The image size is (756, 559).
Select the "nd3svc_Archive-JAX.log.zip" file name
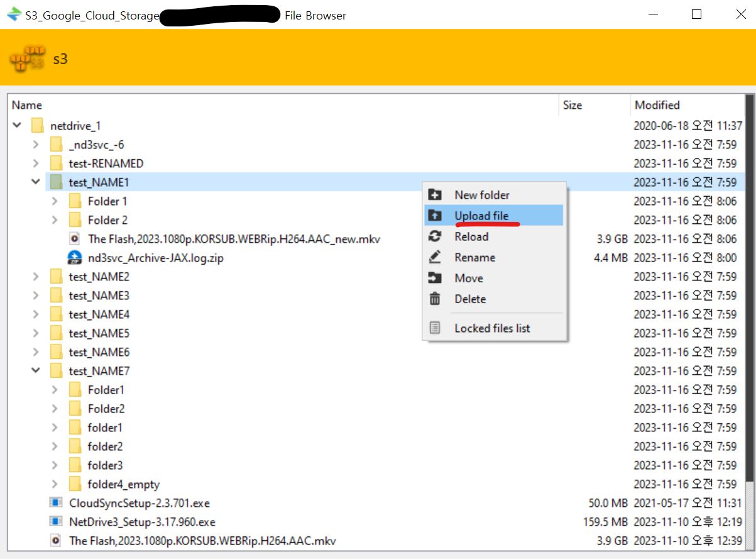pyautogui.click(x=156, y=258)
